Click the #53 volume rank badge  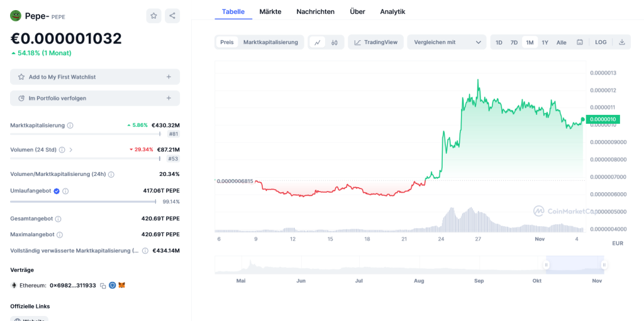coord(173,158)
